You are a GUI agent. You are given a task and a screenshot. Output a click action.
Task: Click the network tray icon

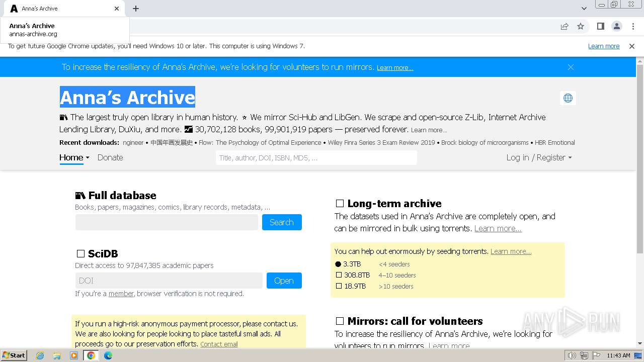click(x=584, y=355)
